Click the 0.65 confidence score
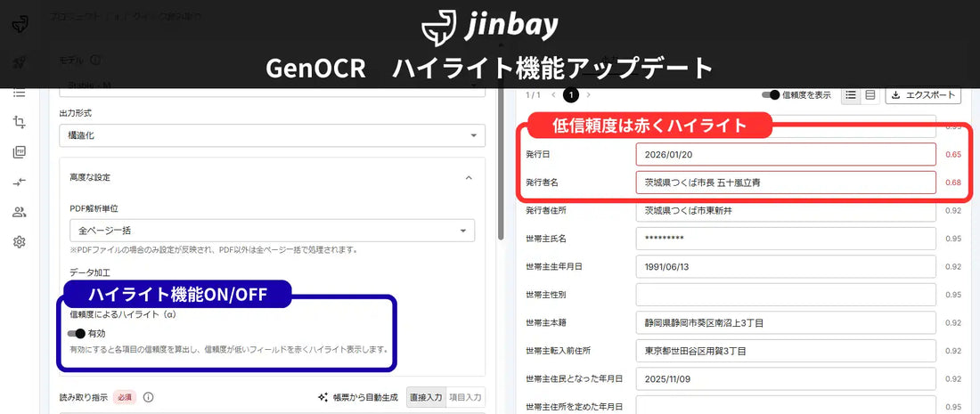Screen dimensions: 980x414 (953, 154)
